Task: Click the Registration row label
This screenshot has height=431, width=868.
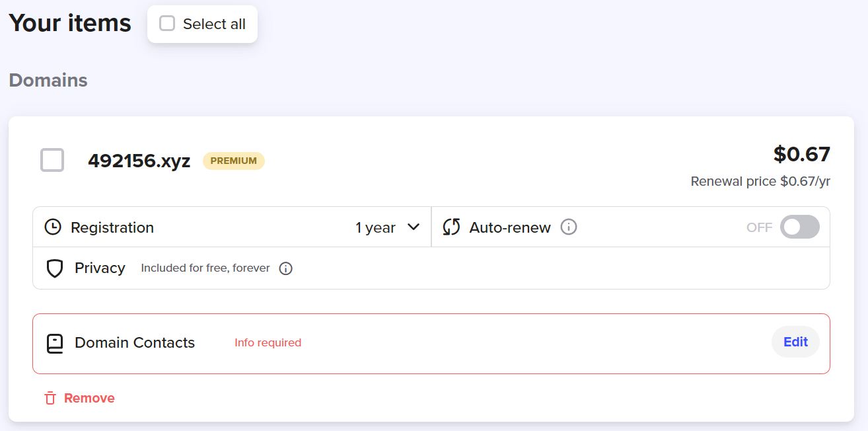Action: (x=112, y=227)
